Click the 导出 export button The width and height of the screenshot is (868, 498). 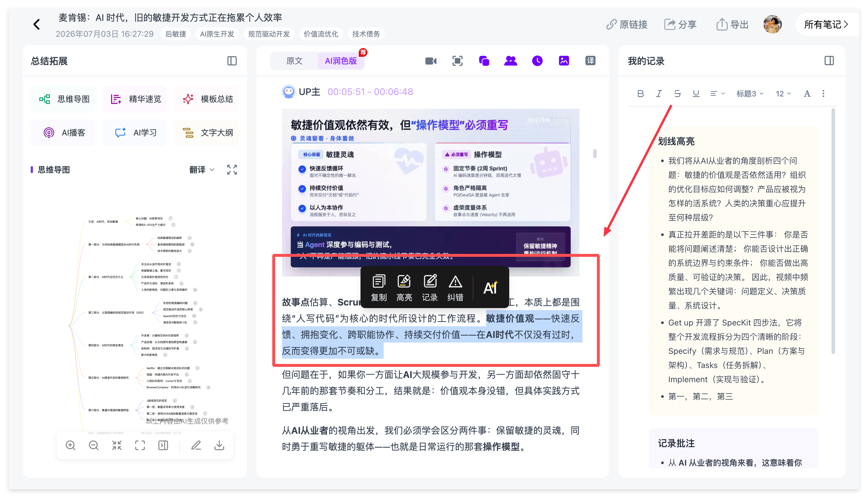pyautogui.click(x=732, y=25)
